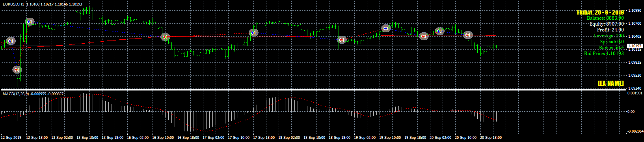Click the 19 Sep 02:00 time axis label
Viewport: 644px width, 142px height.
click(x=365, y=138)
